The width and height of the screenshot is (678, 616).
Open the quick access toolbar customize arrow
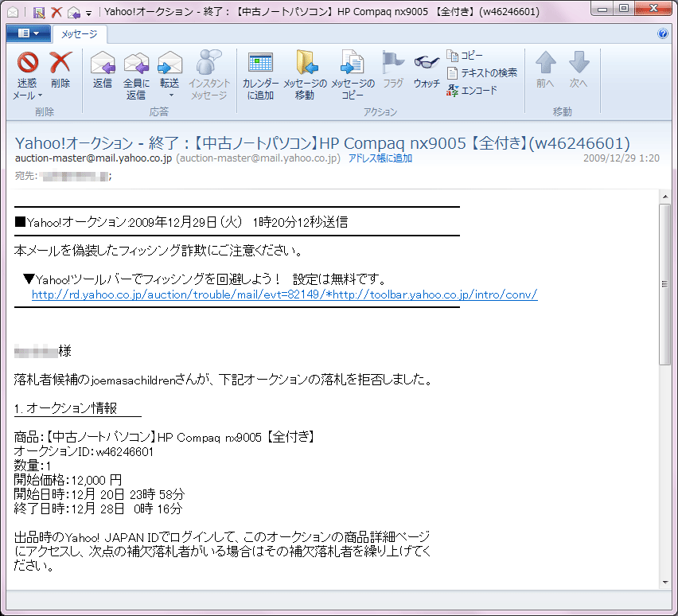pyautogui.click(x=88, y=14)
